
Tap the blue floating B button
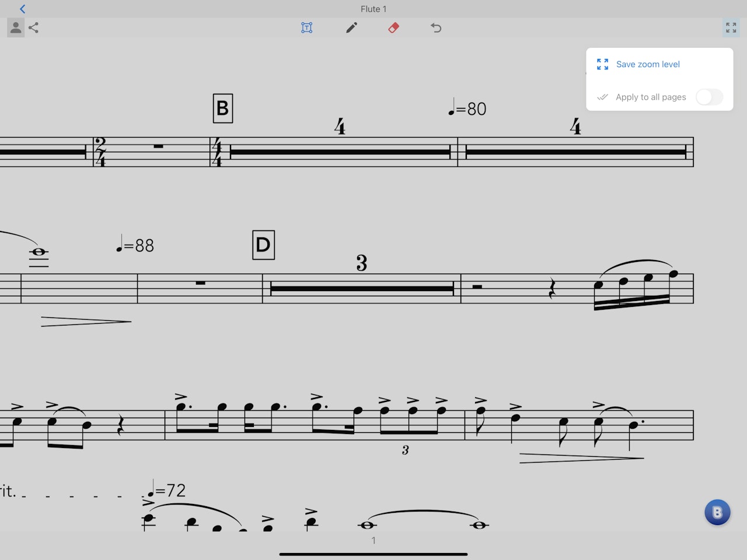(x=717, y=512)
